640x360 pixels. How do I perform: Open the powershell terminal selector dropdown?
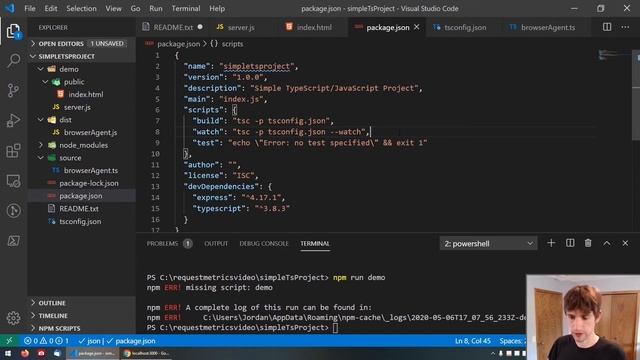[x=488, y=244]
